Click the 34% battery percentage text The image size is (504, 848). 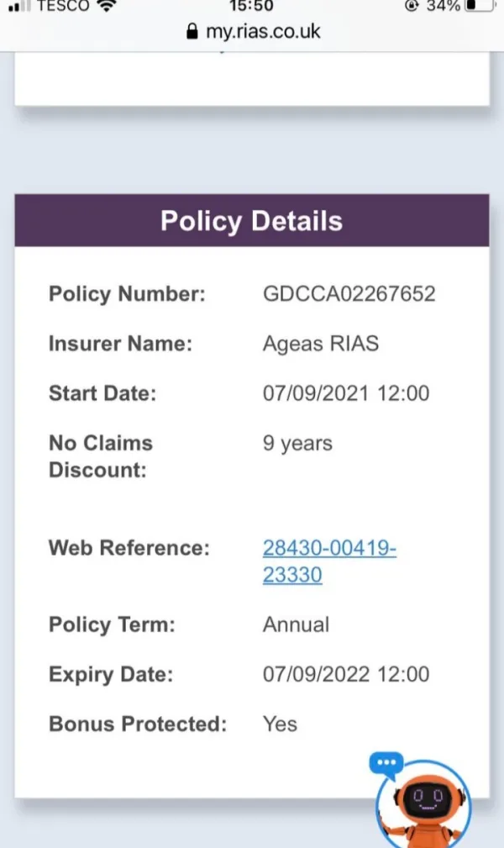click(442, 6)
